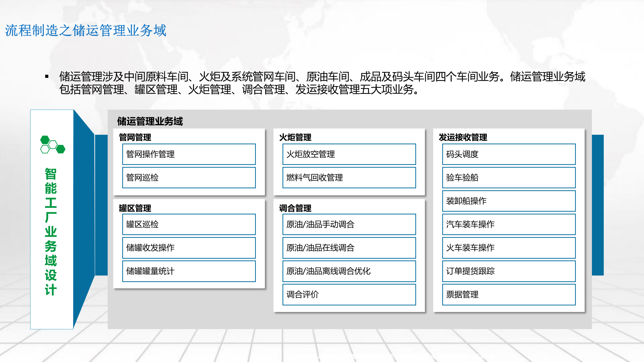
Task: Select the 调合评价 box
Action: 349,294
